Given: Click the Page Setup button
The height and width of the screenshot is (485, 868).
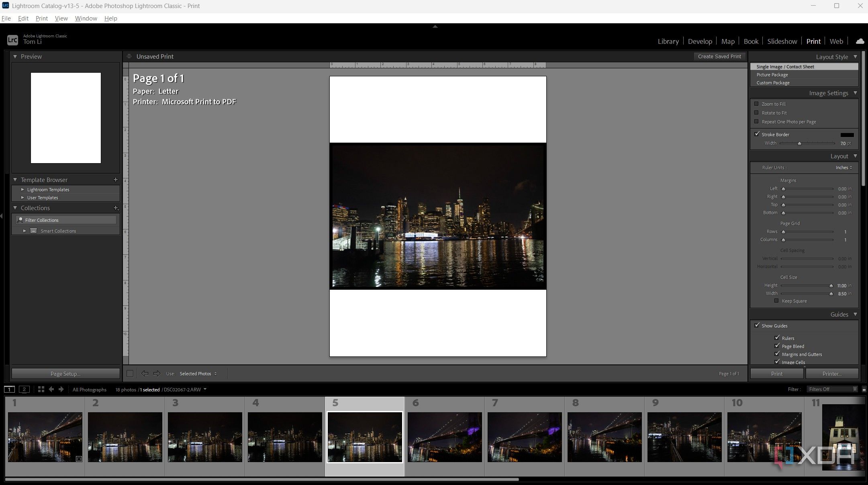Looking at the screenshot, I should tap(65, 373).
